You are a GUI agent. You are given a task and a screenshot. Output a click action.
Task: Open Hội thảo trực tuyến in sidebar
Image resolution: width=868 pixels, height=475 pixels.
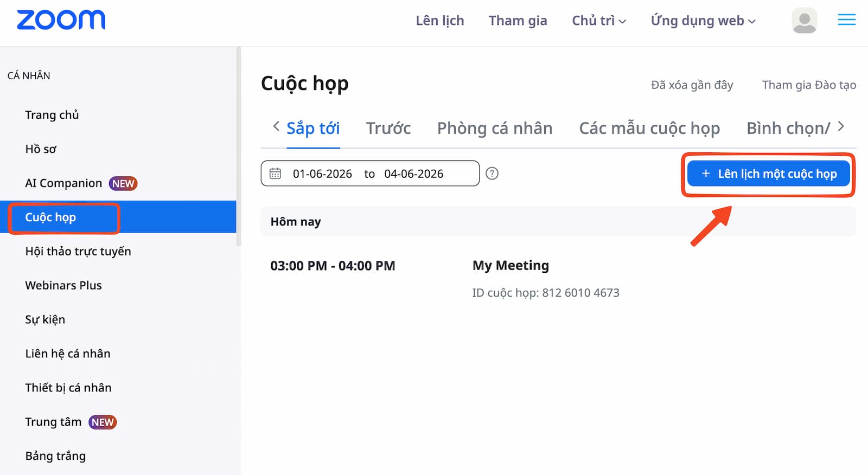coord(78,252)
